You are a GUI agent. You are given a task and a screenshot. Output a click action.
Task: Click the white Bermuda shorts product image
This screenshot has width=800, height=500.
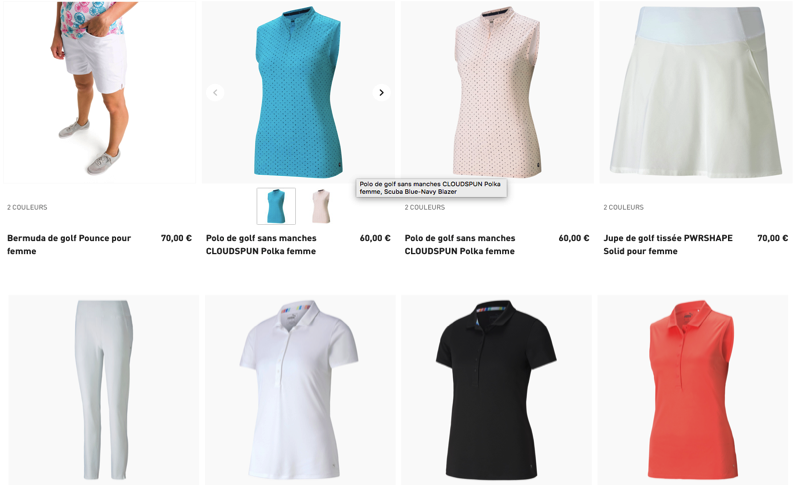click(x=99, y=92)
